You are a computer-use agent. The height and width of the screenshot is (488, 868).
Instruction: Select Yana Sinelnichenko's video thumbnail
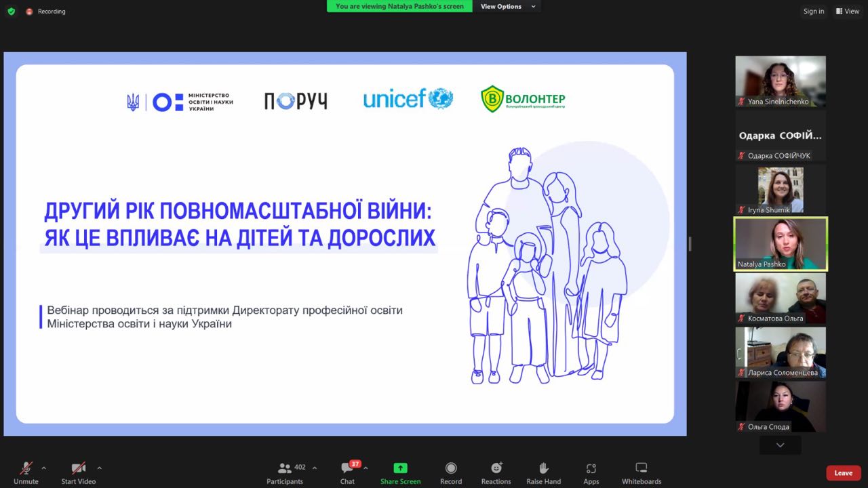[781, 81]
